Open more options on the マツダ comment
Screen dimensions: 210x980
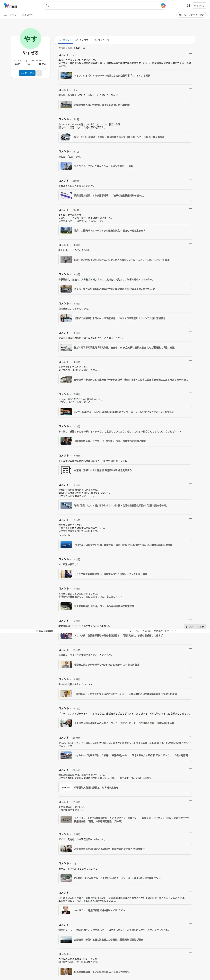pyautogui.click(x=190, y=393)
